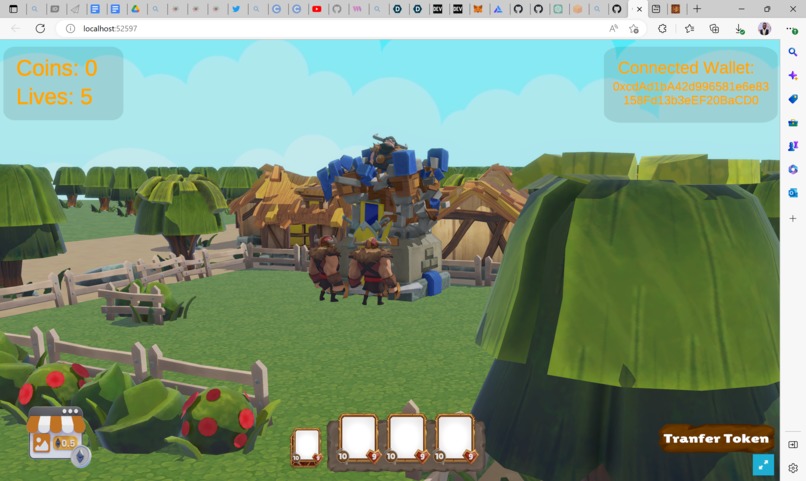Open sidebar Tools briefcase icon
The height and width of the screenshot is (481, 806).
[793, 122]
